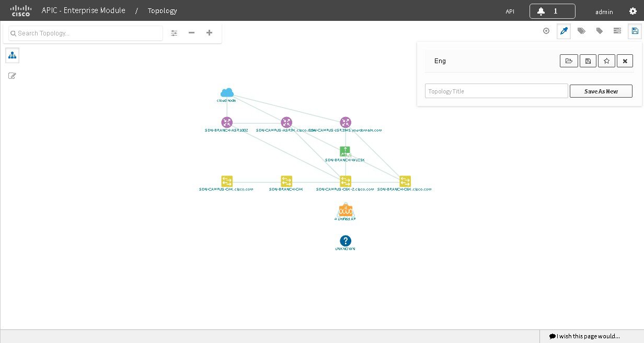The height and width of the screenshot is (343, 644).
Task: Open saved topology with the folder button
Action: coord(569,61)
